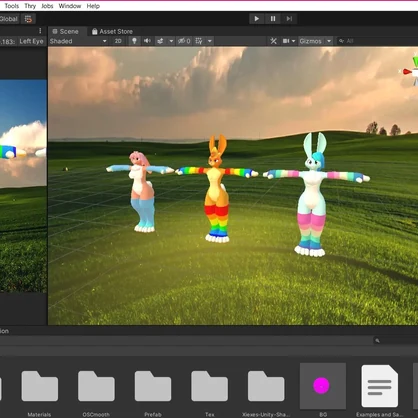Screen dimensions: 418x418
Task: Open the Window menu
Action: [70, 6]
